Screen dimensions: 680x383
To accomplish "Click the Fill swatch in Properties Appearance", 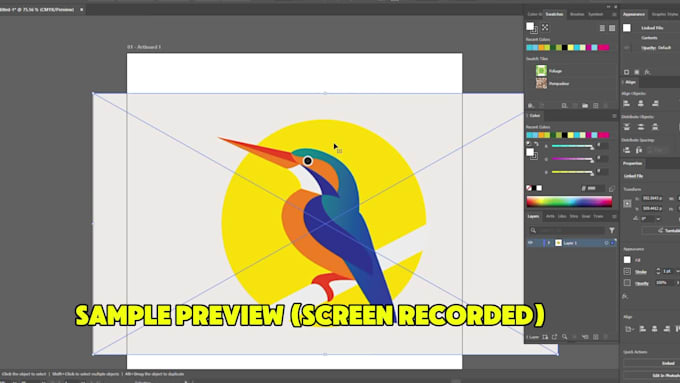I will click(x=627, y=260).
